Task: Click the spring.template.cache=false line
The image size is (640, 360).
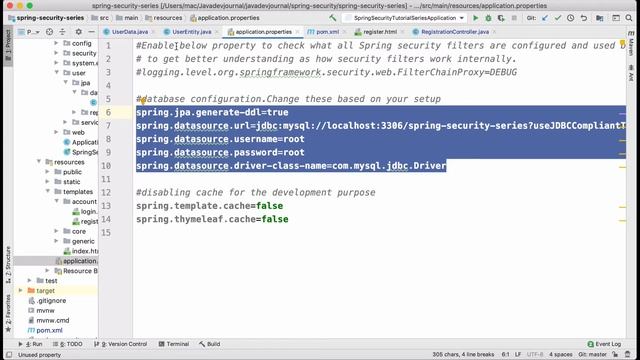Action: [209, 206]
